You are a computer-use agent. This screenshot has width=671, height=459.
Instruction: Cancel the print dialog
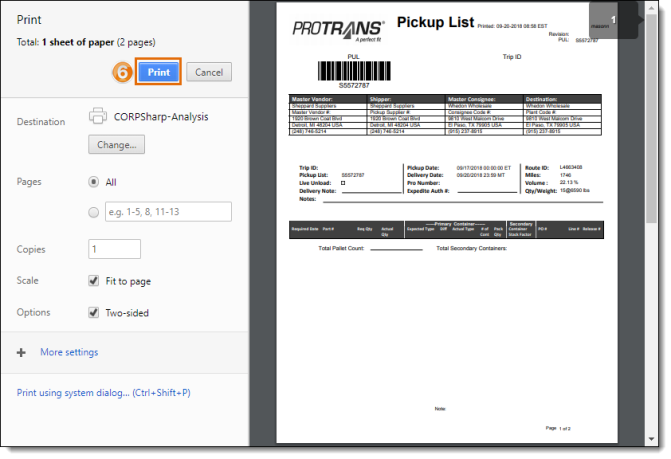click(209, 72)
